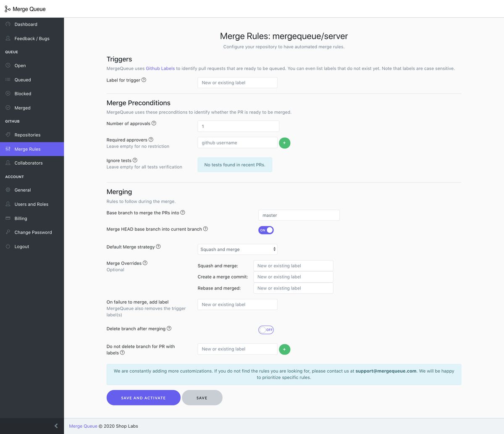
Task: Collapse sidebar with bottom chevron arrow
Action: click(56, 426)
